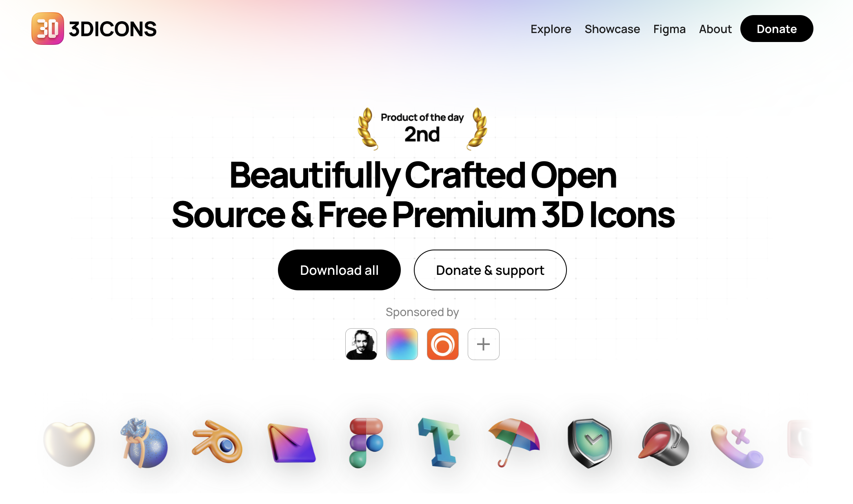Open the green shield checkmark icon
This screenshot has height=504, width=853.
(x=589, y=443)
